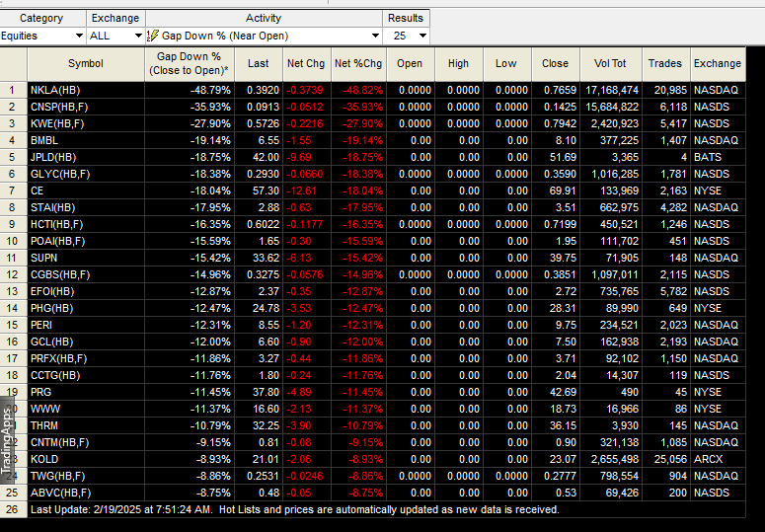Select the PRG symbol
The height and width of the screenshot is (532, 765).
tap(40, 392)
